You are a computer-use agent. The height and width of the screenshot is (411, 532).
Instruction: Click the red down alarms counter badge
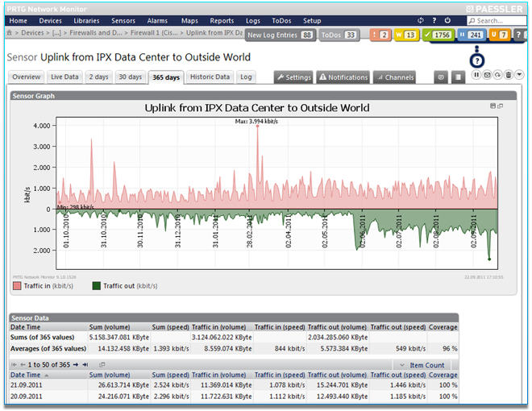point(380,35)
